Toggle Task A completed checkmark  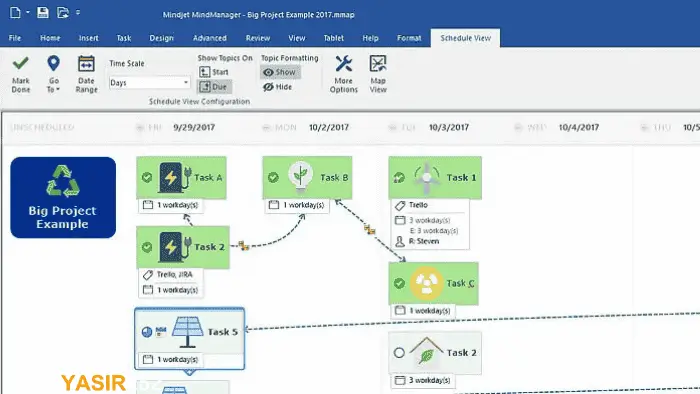coord(147,178)
